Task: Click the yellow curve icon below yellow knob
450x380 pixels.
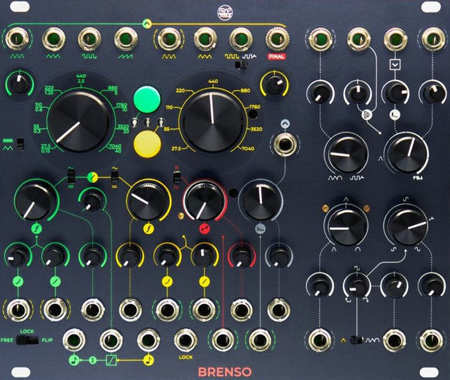Action: tap(148, 228)
